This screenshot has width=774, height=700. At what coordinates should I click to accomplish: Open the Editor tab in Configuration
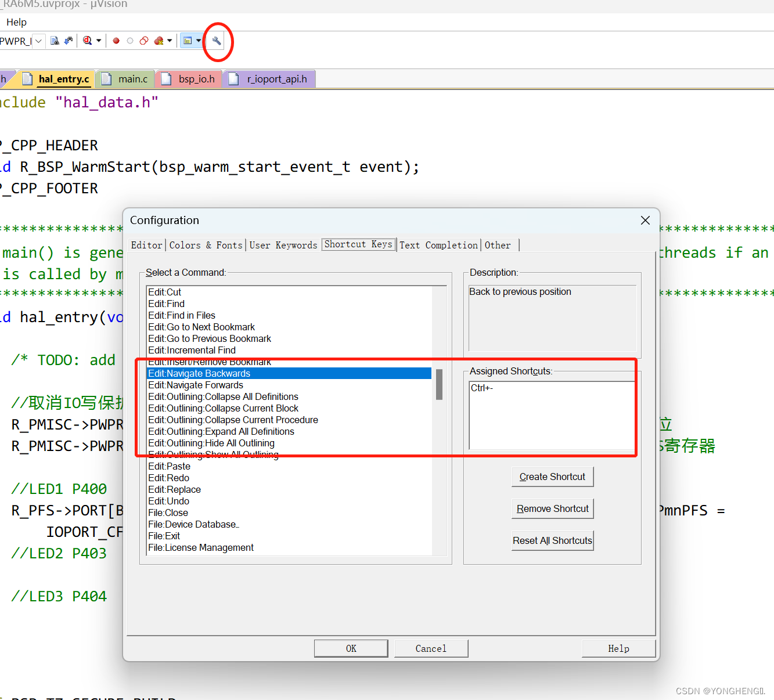point(146,245)
